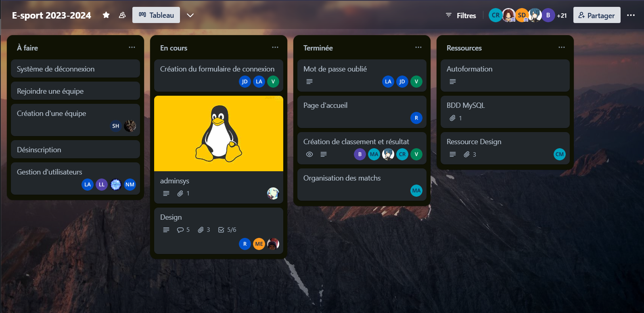Open À faire list actions menu
Screen dimensions: 644x313
click(x=132, y=47)
